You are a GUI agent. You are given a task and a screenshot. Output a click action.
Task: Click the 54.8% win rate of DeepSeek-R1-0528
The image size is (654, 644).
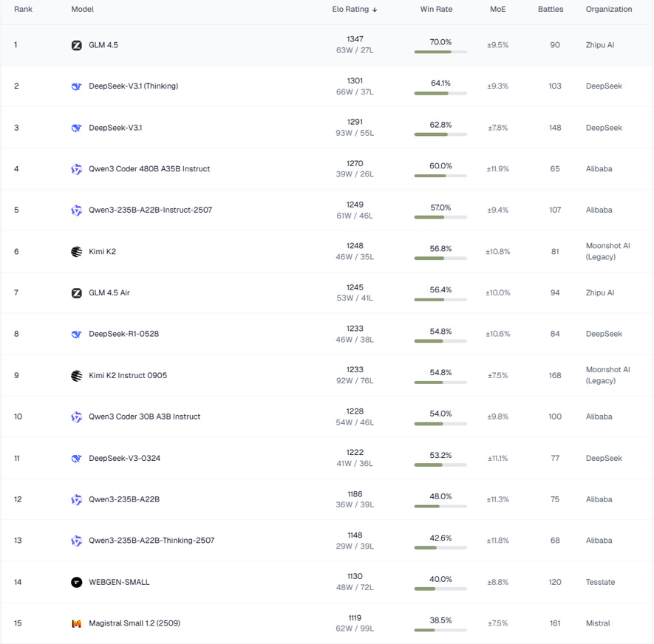pyautogui.click(x=440, y=332)
